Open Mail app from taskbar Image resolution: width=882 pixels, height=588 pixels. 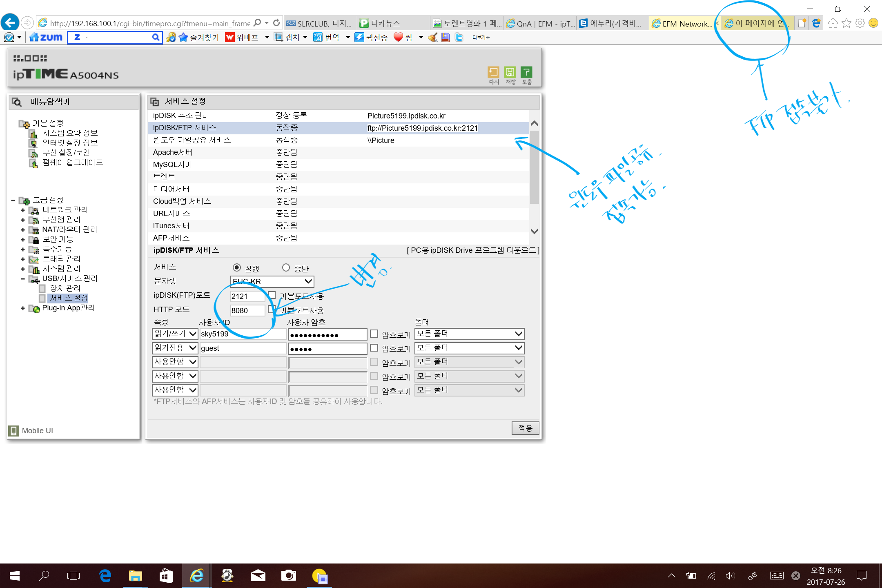[258, 576]
